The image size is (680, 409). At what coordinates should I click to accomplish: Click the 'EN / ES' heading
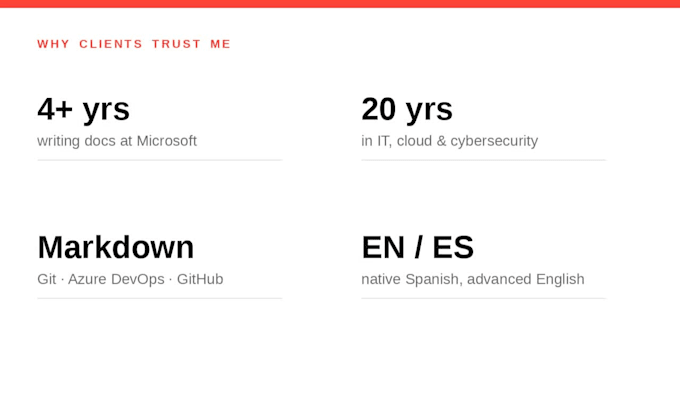click(418, 247)
